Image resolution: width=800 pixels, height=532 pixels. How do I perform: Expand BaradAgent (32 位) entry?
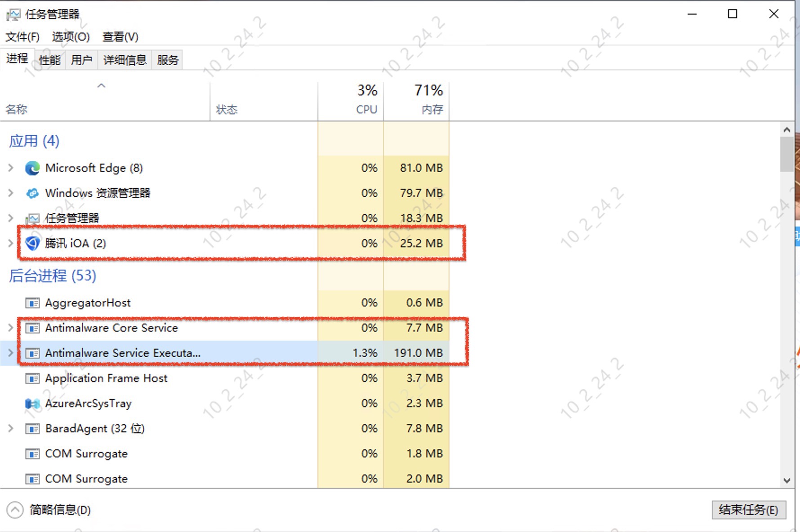[x=11, y=429]
